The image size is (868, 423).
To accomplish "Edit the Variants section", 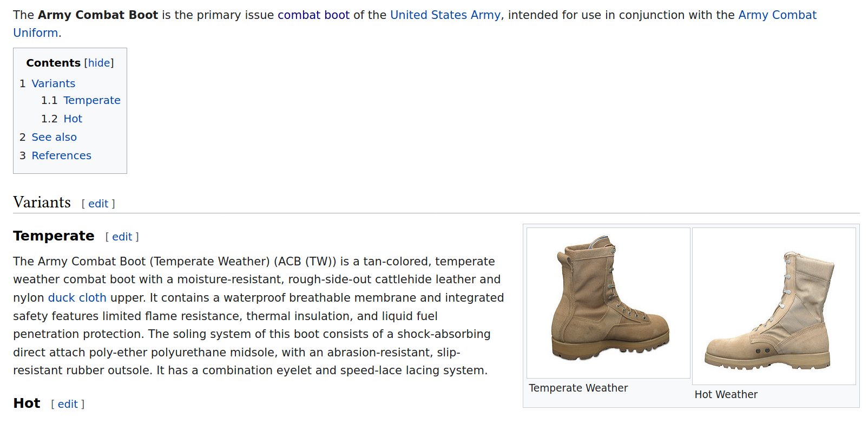I will pos(98,204).
